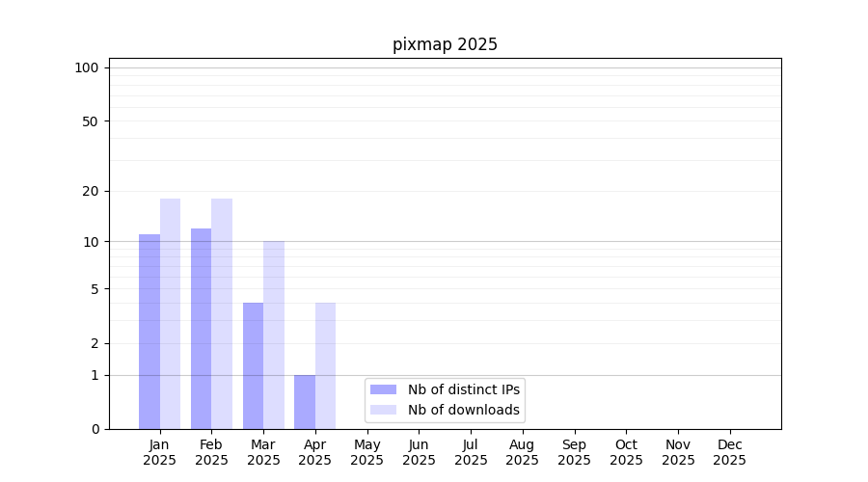Click the 'Nb of distinct IPs' legend swatch
868x482 pixels.
(383, 389)
